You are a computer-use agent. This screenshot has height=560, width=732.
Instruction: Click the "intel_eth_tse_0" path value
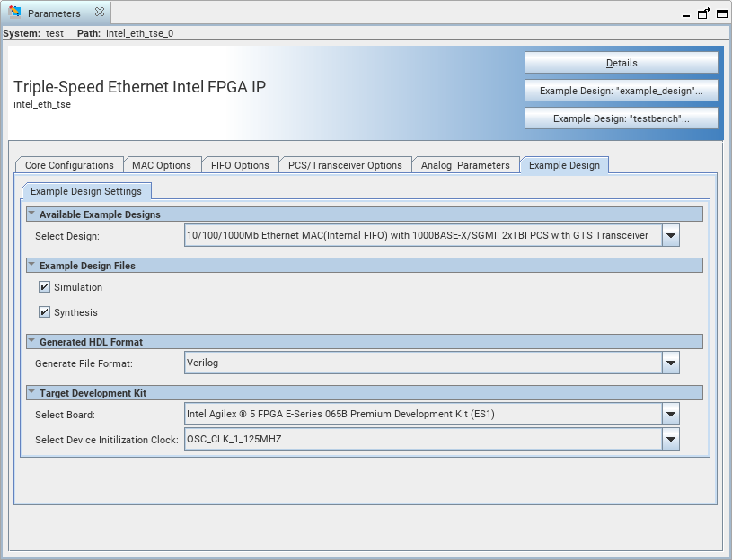pos(139,33)
